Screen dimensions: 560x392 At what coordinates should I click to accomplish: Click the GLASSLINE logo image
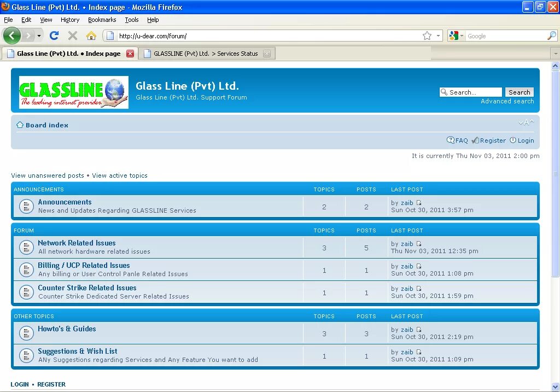coord(74,92)
